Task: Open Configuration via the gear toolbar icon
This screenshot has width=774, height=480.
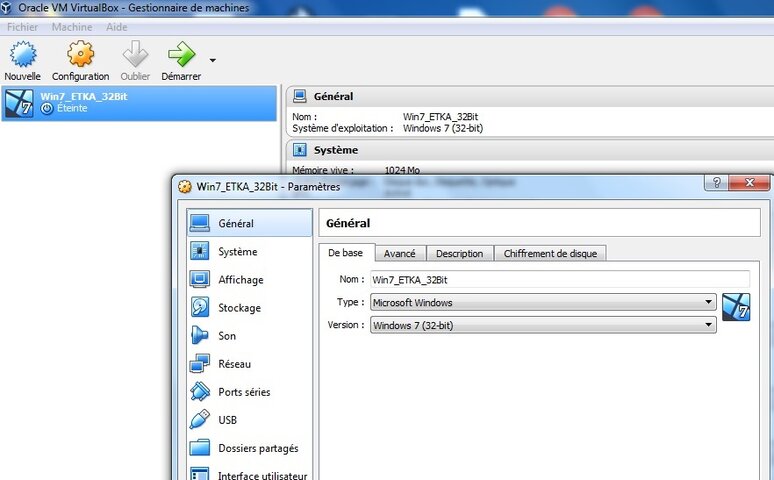Action: tap(80, 54)
